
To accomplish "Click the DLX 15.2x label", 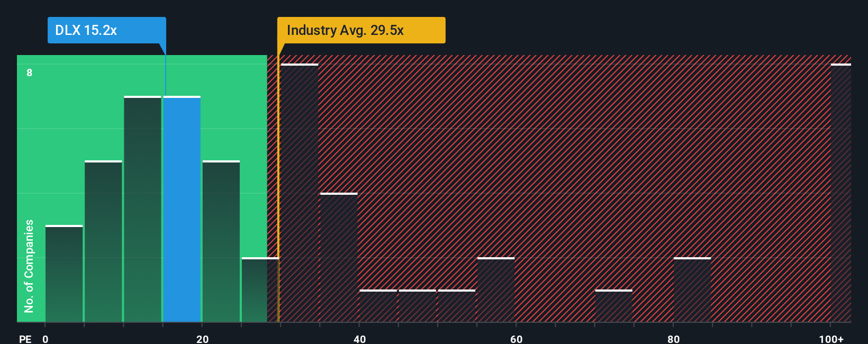I will coord(107,30).
